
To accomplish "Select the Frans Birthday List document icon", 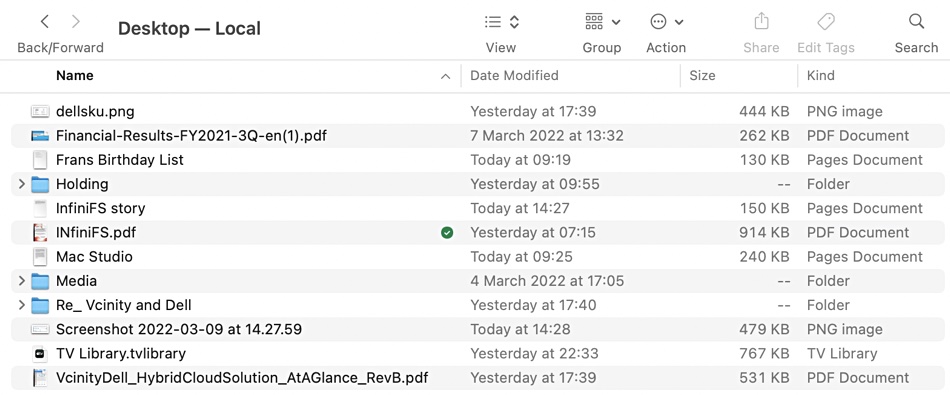I will pyautogui.click(x=40, y=160).
